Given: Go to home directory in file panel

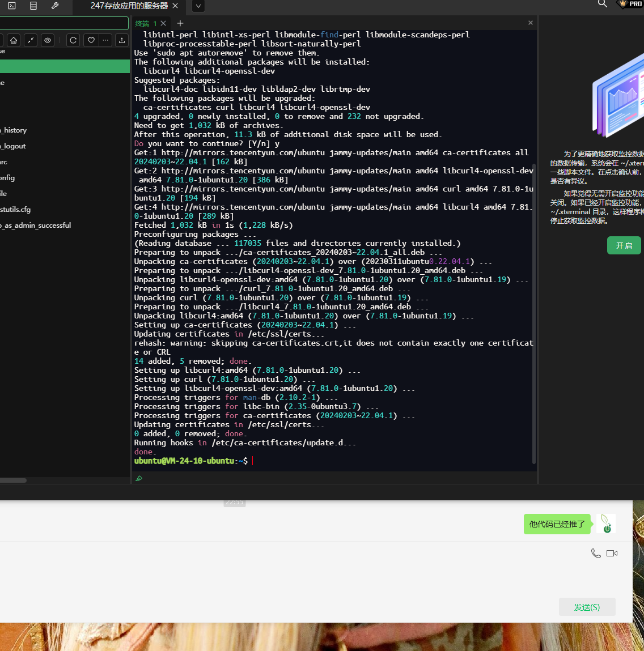Looking at the screenshot, I should point(14,40).
